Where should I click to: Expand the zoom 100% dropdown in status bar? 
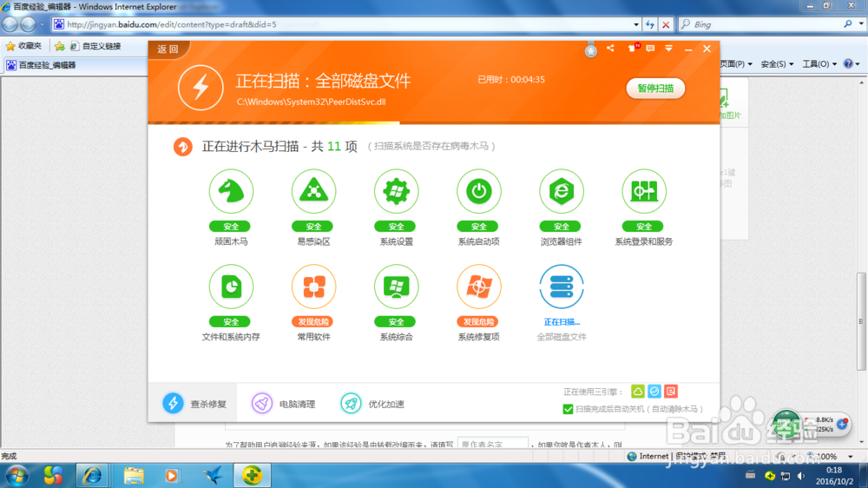pyautogui.click(x=851, y=457)
